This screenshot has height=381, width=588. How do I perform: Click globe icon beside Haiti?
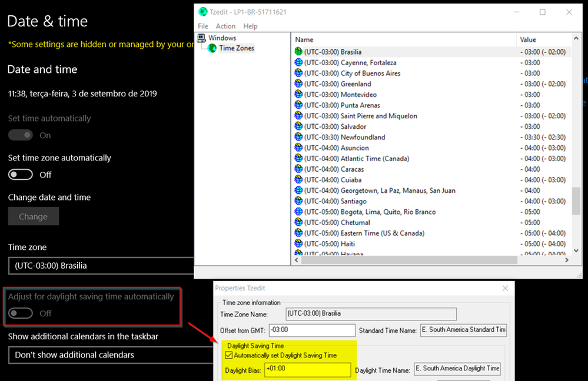click(298, 244)
